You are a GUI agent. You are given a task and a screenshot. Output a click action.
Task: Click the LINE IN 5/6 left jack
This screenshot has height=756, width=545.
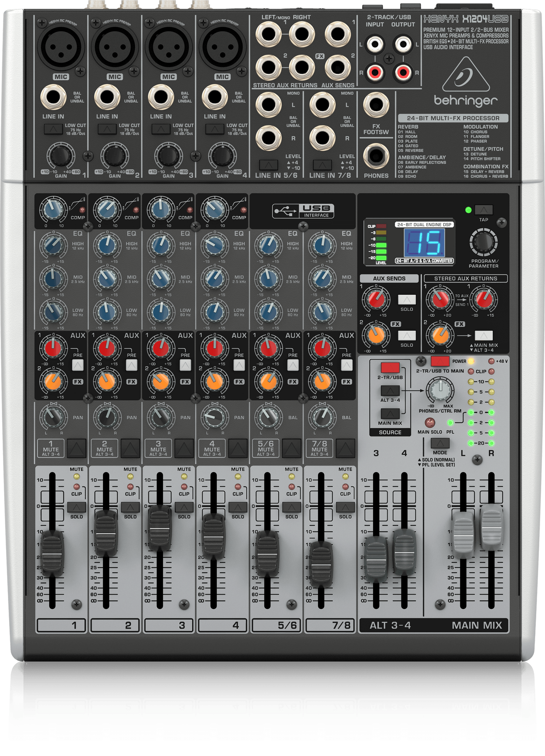click(x=269, y=105)
